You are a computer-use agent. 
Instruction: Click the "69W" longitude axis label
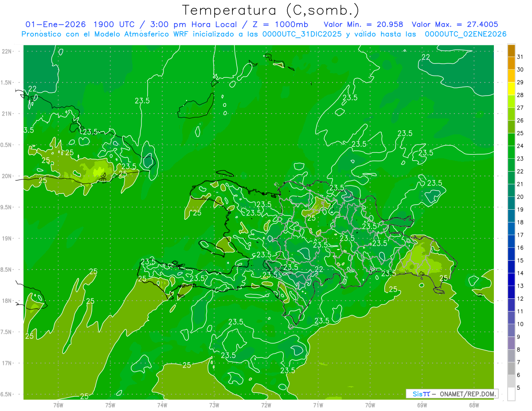point(422,405)
